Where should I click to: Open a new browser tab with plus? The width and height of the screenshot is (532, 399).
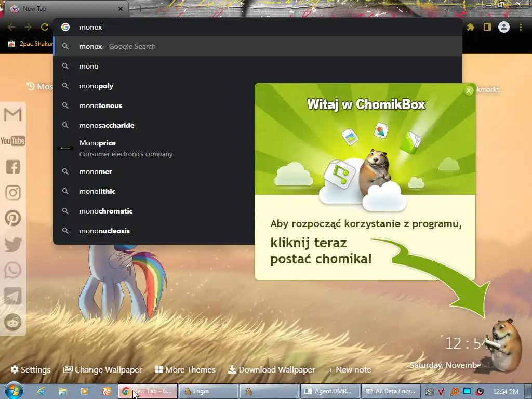point(139,9)
